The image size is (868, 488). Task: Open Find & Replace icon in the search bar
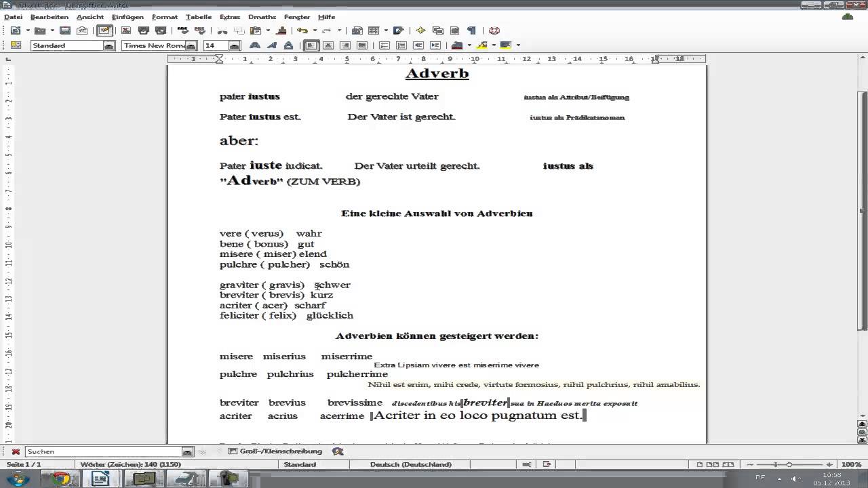tap(338, 451)
